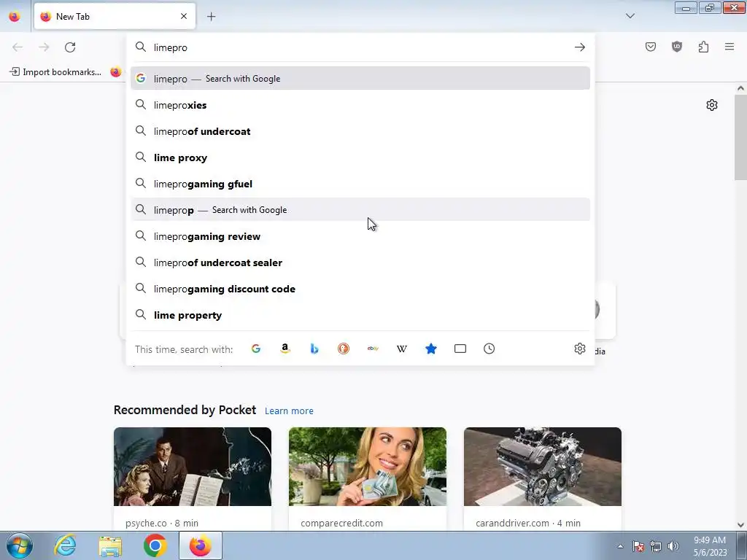Search this time with Bing icon
The image size is (747, 560).
pos(314,349)
